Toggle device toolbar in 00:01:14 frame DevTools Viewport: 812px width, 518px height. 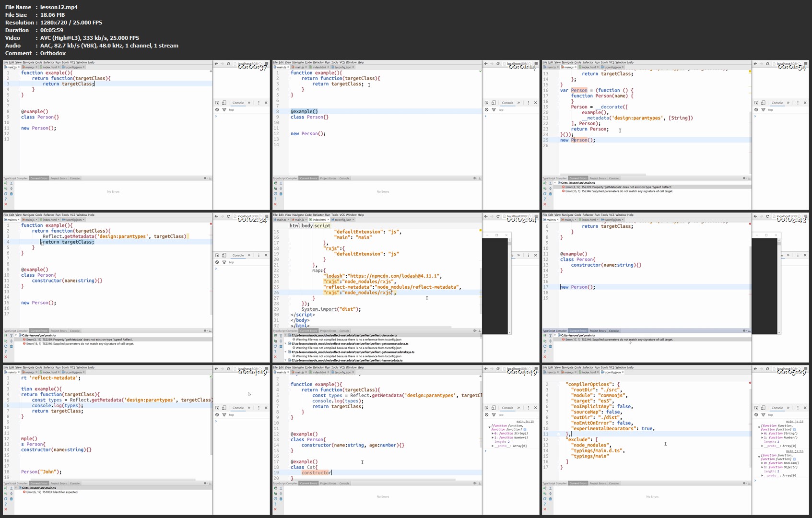click(x=494, y=103)
